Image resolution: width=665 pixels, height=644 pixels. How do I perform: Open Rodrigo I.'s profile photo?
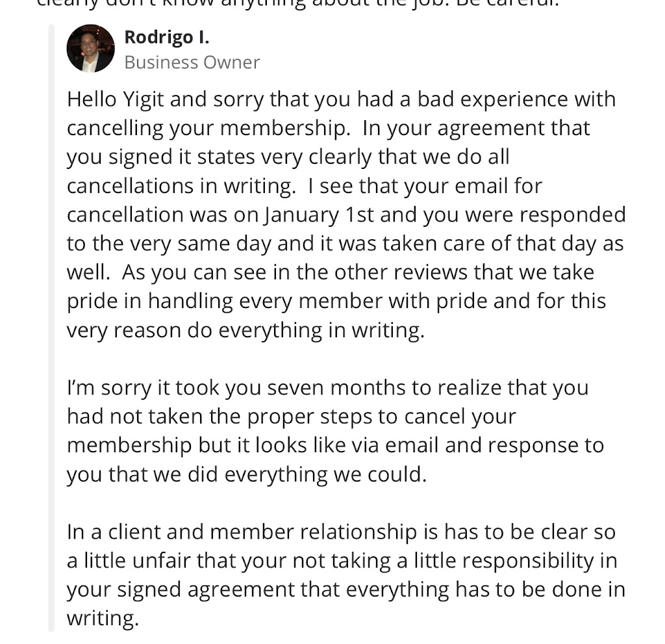[x=90, y=49]
